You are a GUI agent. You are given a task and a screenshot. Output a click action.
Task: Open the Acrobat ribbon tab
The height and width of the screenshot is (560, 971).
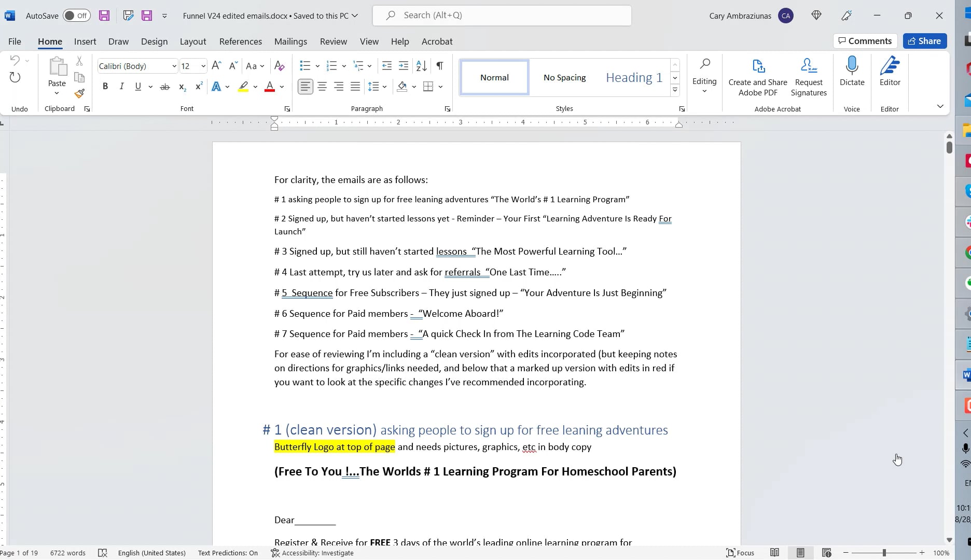point(436,41)
